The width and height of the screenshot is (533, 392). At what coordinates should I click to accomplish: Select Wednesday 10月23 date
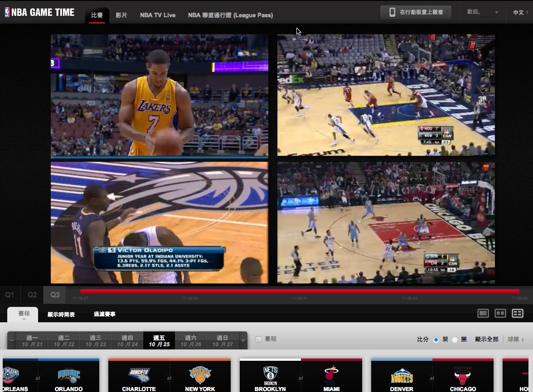pos(96,341)
